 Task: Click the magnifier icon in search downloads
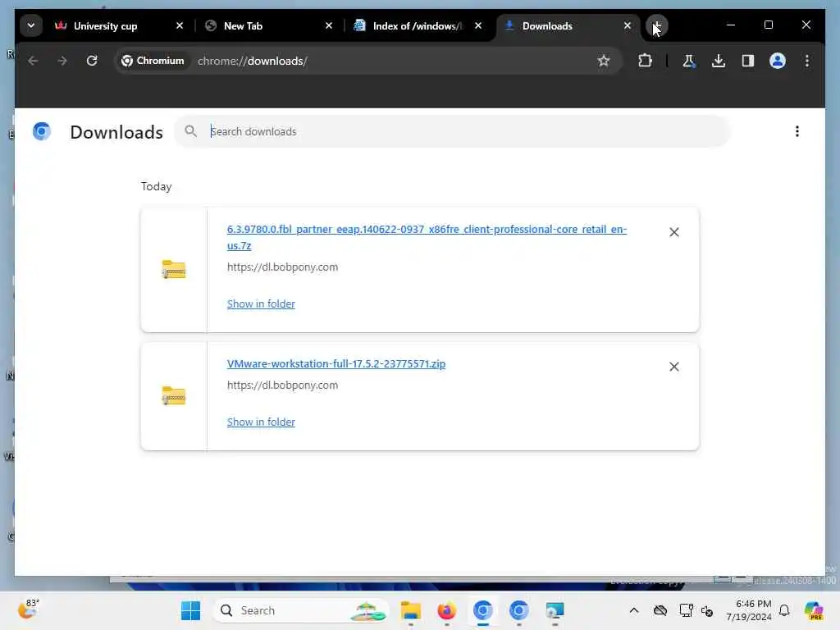190,130
